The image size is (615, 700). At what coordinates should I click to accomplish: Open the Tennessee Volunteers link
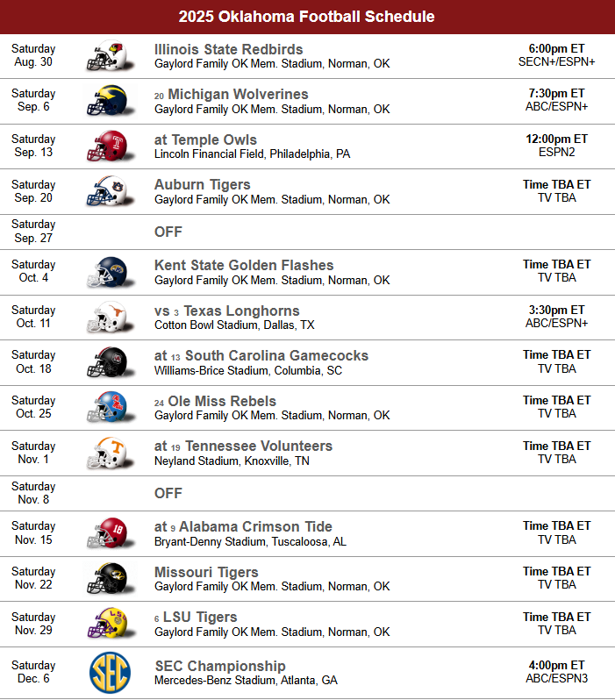259,446
